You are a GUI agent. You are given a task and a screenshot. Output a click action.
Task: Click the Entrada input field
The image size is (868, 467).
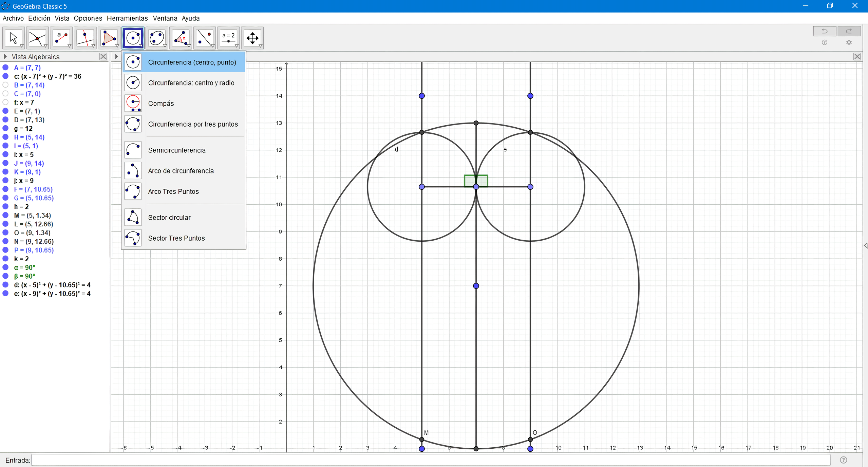[430, 460]
